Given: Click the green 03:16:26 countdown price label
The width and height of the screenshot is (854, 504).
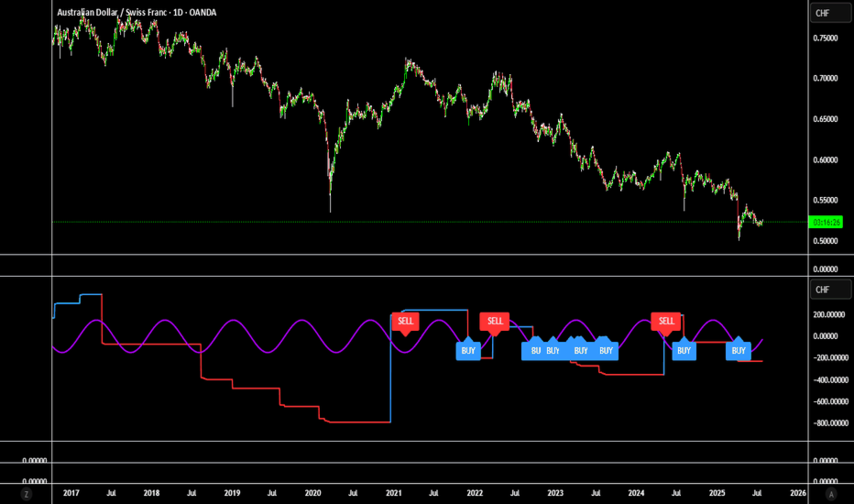Looking at the screenshot, I should point(827,222).
